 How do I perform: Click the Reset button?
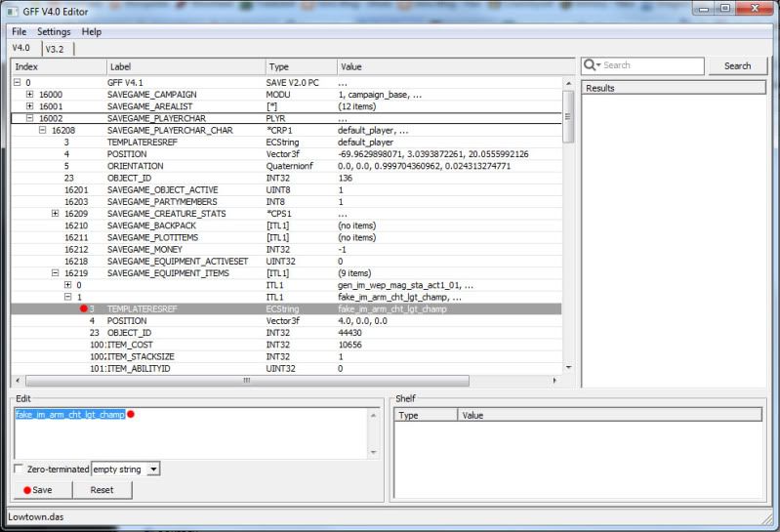pos(102,490)
